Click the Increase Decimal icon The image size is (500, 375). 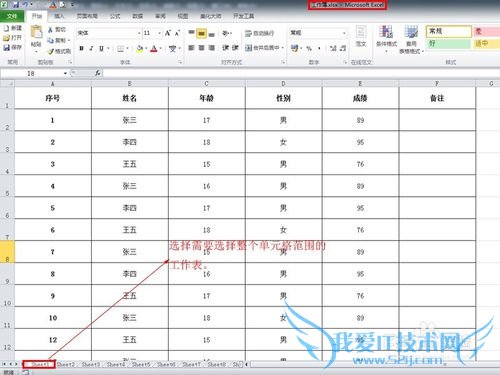pyautogui.click(x=333, y=48)
